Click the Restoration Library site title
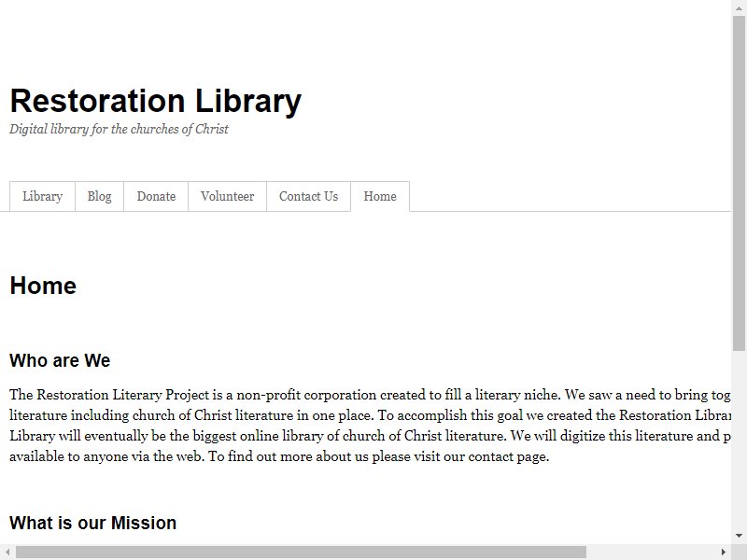The image size is (747, 560). (155, 101)
